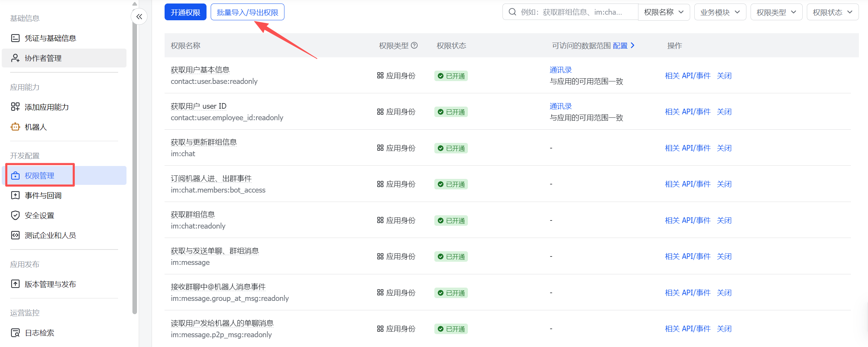Open the 权限名称 search-type dropdown
Screen dimensions: 868x347
pyautogui.click(x=664, y=12)
